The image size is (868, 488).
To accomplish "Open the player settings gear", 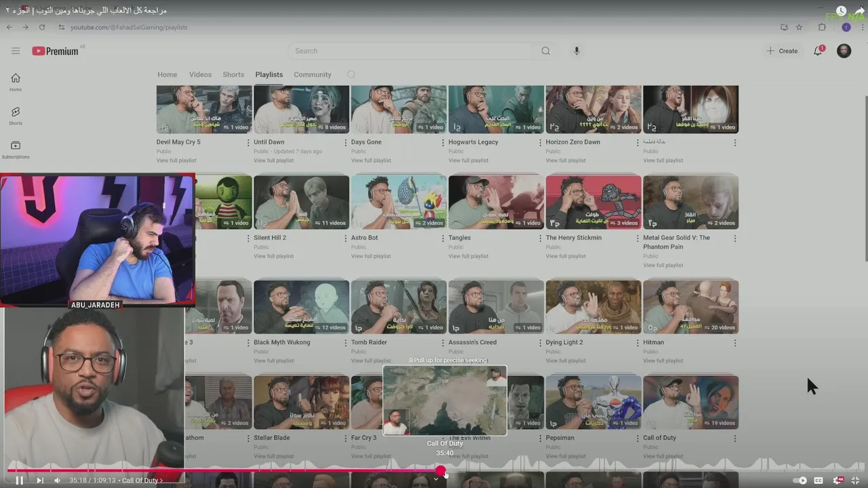I will [838, 481].
